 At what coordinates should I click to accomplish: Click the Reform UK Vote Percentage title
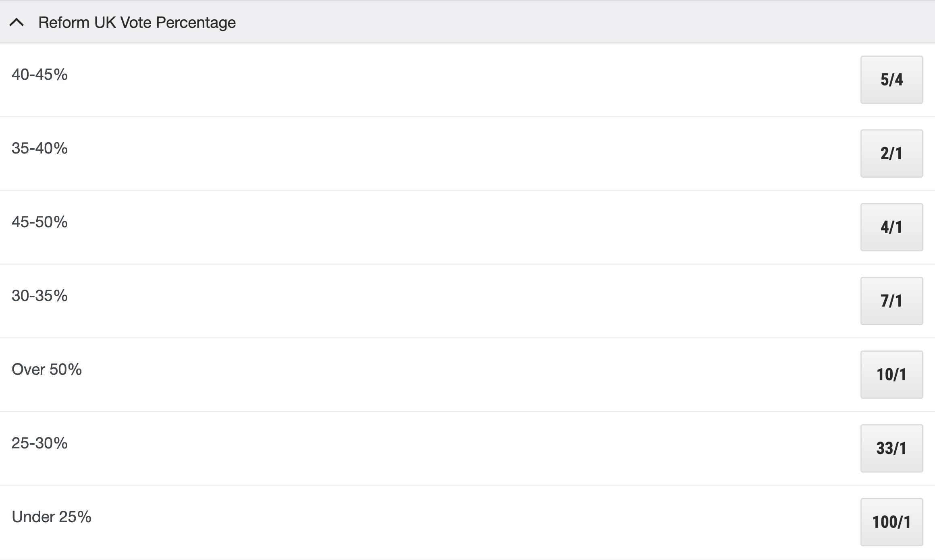[137, 23]
